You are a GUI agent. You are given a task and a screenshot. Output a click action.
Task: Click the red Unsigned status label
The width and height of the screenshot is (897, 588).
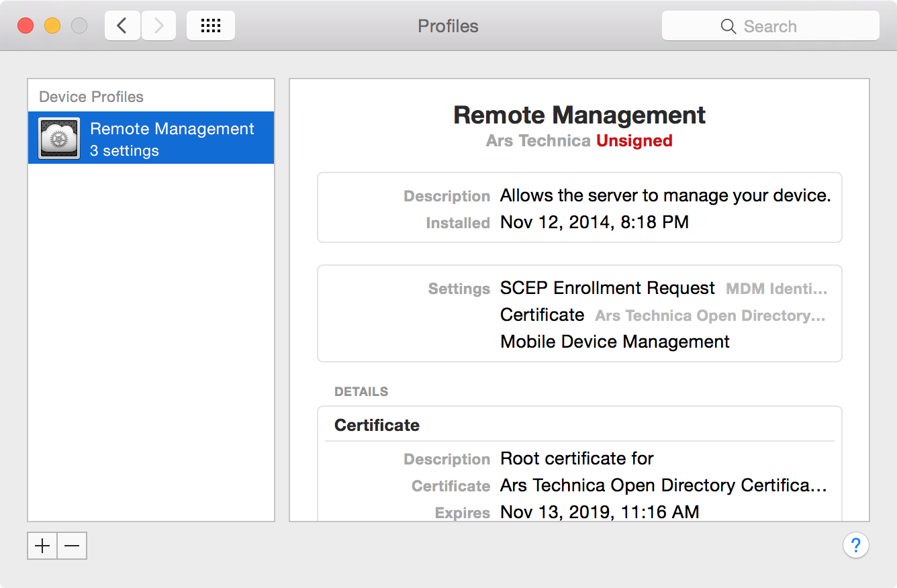[x=634, y=141]
